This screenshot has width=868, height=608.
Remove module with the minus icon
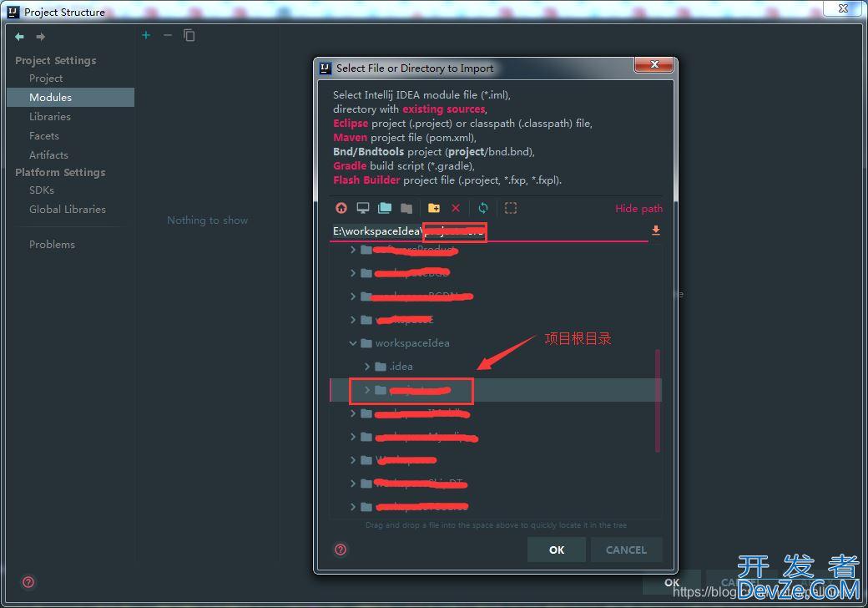(x=168, y=35)
